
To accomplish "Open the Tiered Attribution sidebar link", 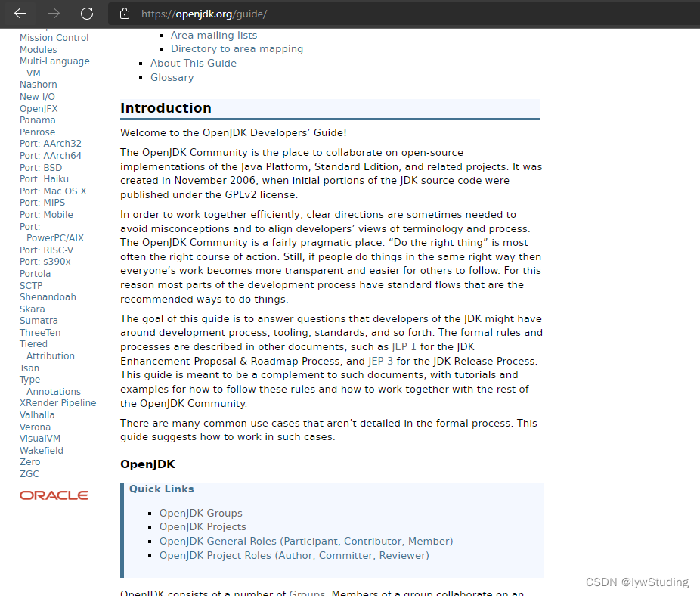I will click(x=48, y=350).
